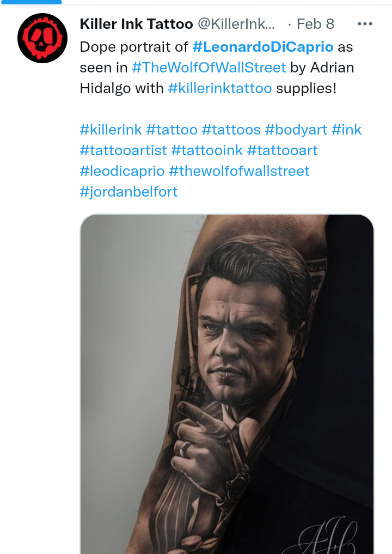Open the #tattooartist hashtag

(x=123, y=150)
